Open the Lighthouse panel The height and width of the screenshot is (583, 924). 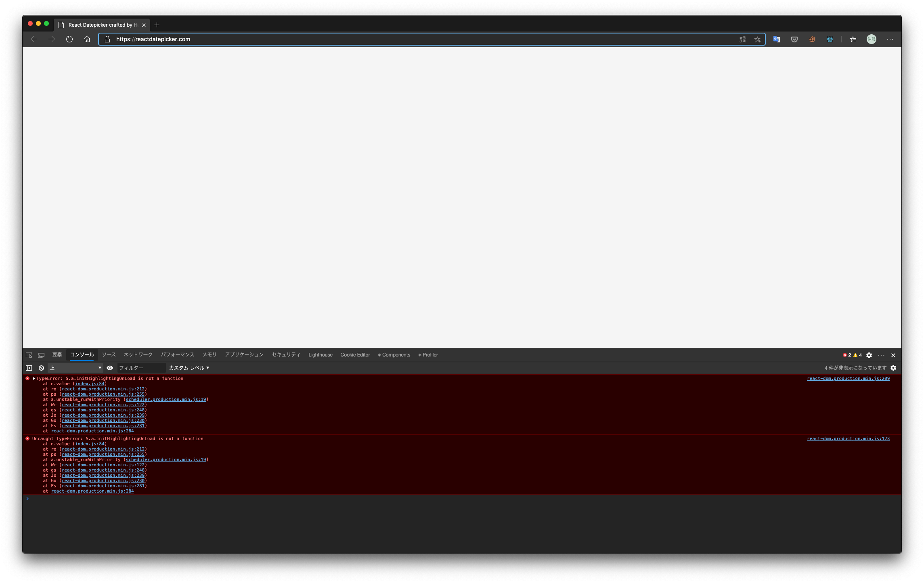click(x=320, y=354)
